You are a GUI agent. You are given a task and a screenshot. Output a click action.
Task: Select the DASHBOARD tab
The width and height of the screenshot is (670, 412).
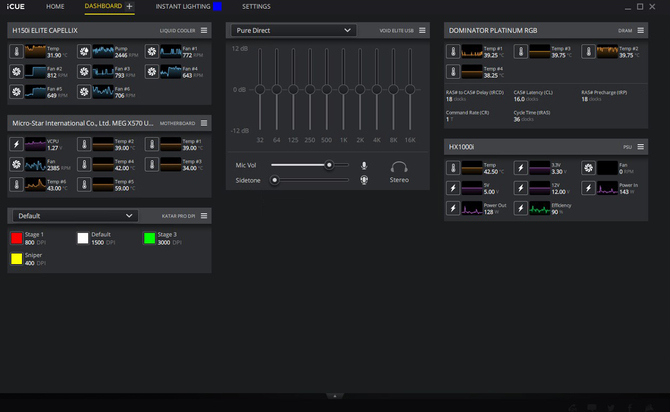click(x=103, y=6)
